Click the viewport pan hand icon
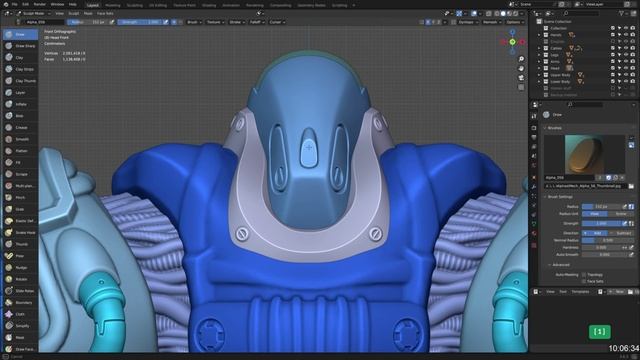Image resolution: width=640 pixels, height=360 pixels. [x=521, y=68]
